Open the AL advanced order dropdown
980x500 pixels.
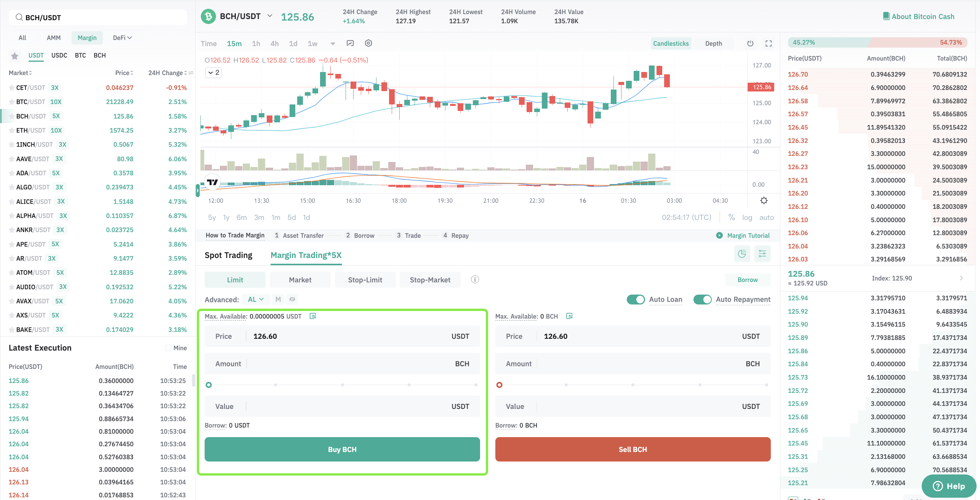tap(256, 299)
